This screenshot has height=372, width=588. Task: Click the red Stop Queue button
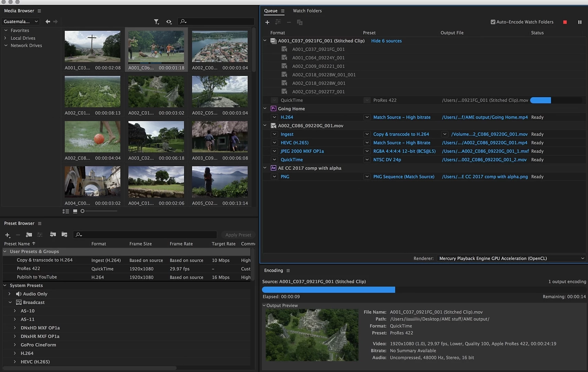(565, 22)
